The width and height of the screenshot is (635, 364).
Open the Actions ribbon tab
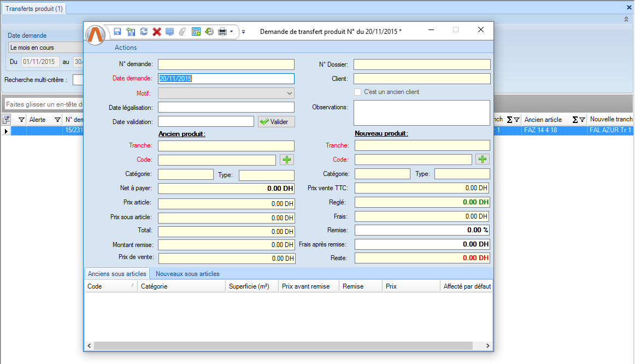coord(126,48)
